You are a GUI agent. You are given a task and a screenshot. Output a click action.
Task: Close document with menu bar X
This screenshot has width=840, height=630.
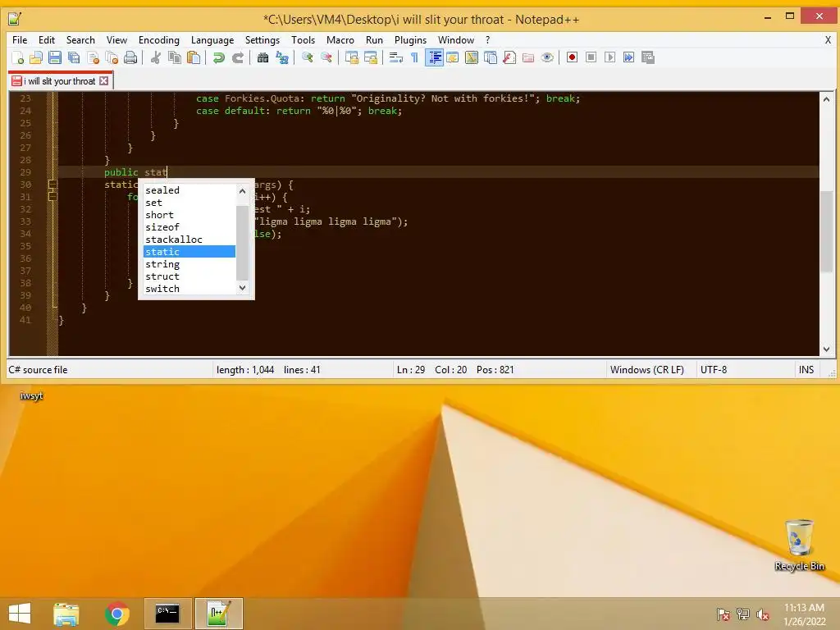tap(828, 40)
